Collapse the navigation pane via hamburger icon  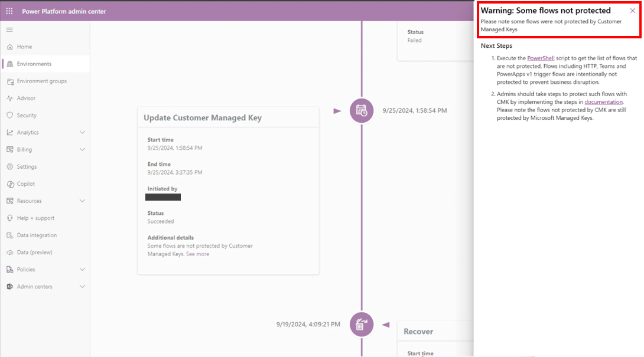[9, 30]
